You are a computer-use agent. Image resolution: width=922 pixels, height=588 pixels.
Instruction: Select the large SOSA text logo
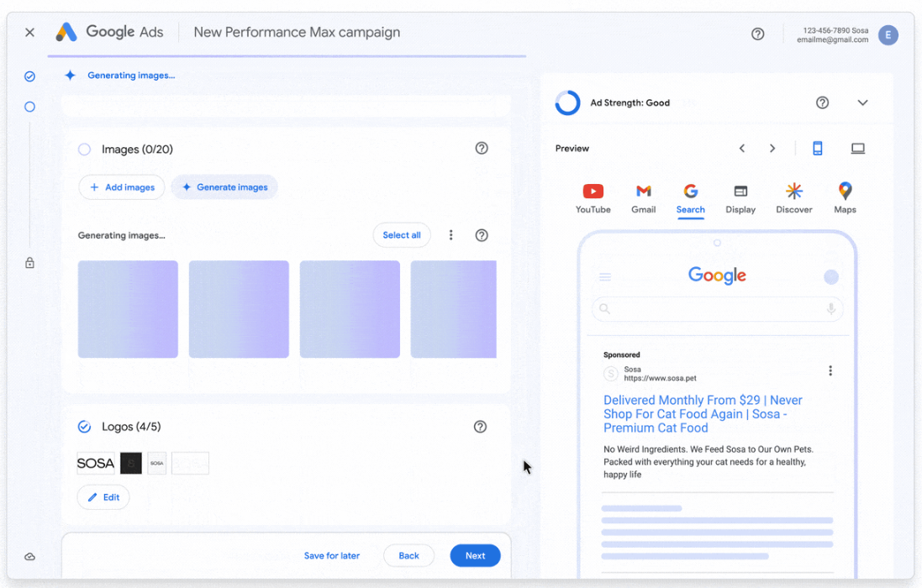[x=96, y=464]
